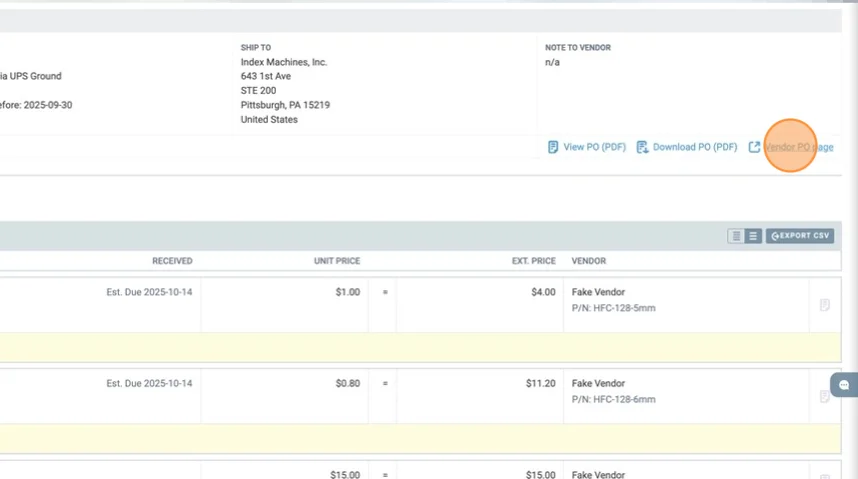Click the note icon on the HFC-128-6mm row

coord(824,396)
